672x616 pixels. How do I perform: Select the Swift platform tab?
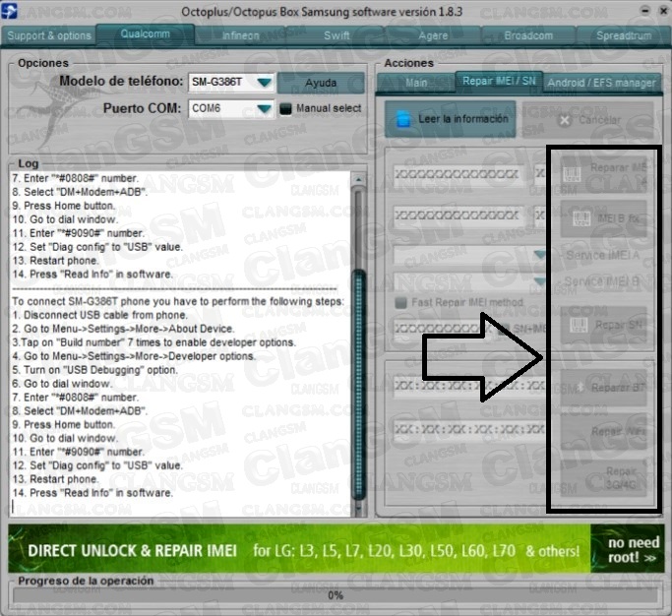(x=336, y=35)
